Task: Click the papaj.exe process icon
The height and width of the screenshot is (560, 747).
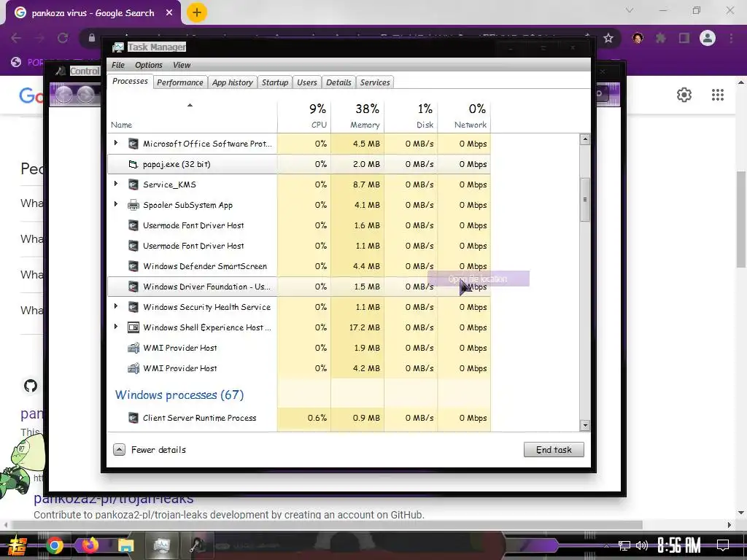Action: (133, 164)
